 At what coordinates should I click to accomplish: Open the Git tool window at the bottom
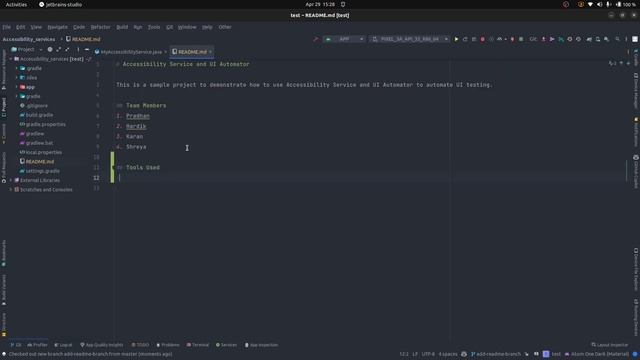pyautogui.click(x=16, y=345)
